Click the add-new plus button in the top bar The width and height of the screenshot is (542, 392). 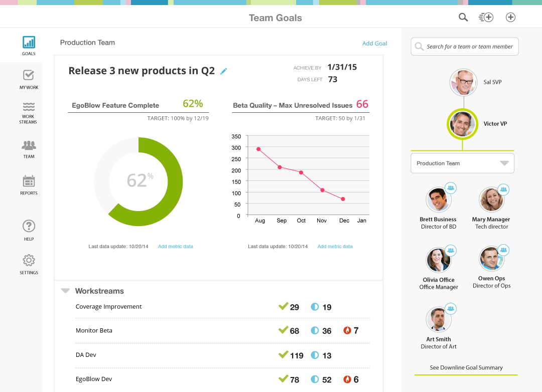(510, 17)
